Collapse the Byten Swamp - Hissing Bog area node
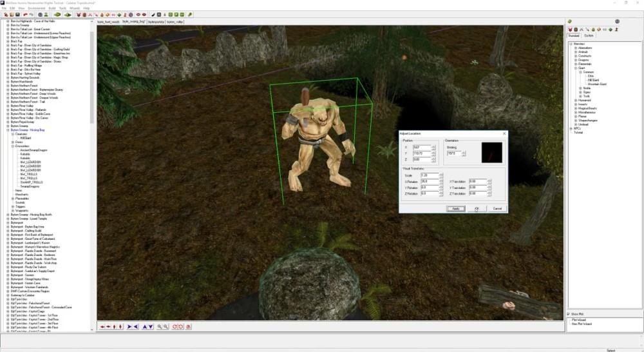This screenshot has width=644, height=352. 8,130
